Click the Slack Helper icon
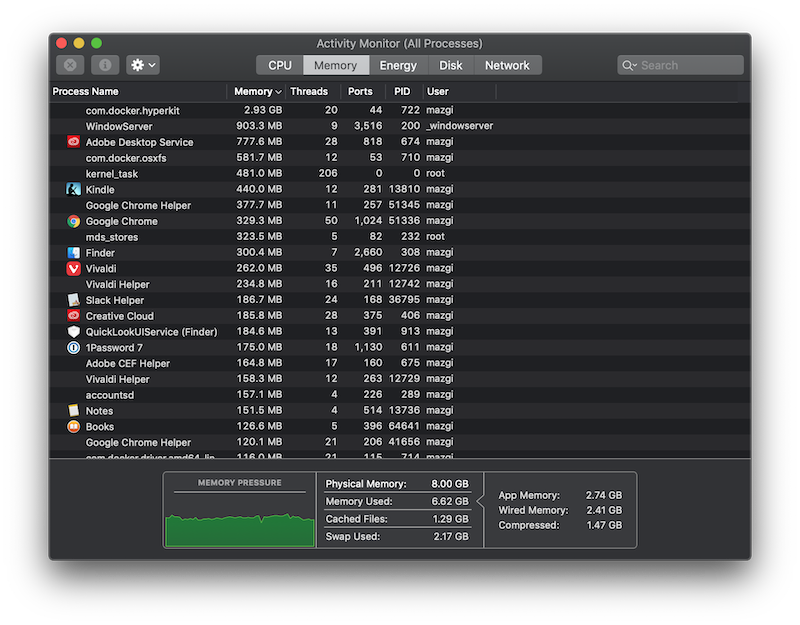The height and width of the screenshot is (625, 800). (x=73, y=300)
